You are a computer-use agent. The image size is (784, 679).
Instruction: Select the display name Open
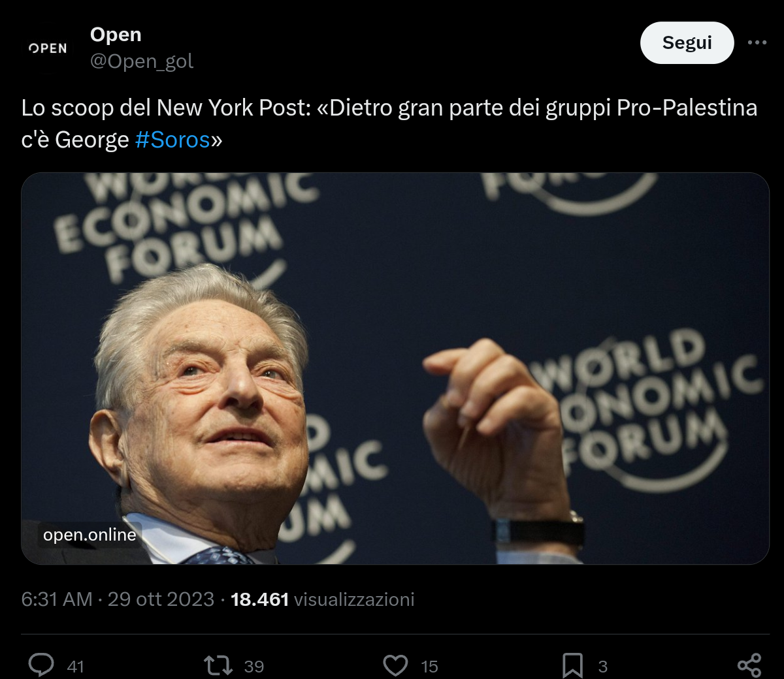coord(116,34)
